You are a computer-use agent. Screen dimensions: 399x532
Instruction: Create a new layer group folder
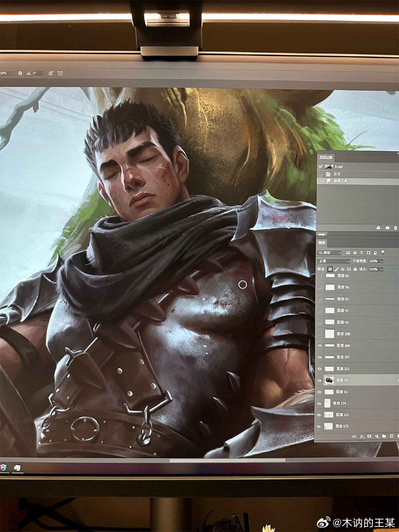tap(384, 436)
